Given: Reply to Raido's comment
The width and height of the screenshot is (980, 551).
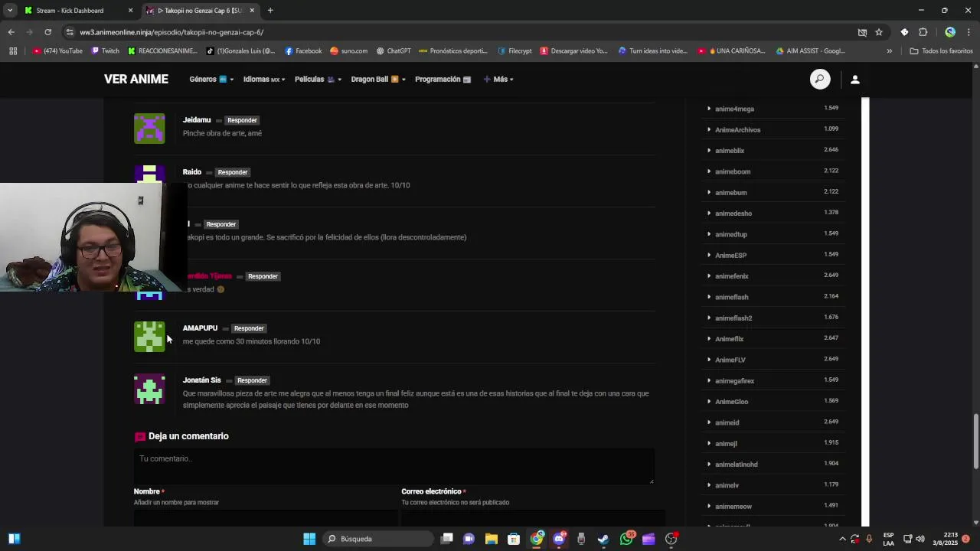Looking at the screenshot, I should coord(233,172).
